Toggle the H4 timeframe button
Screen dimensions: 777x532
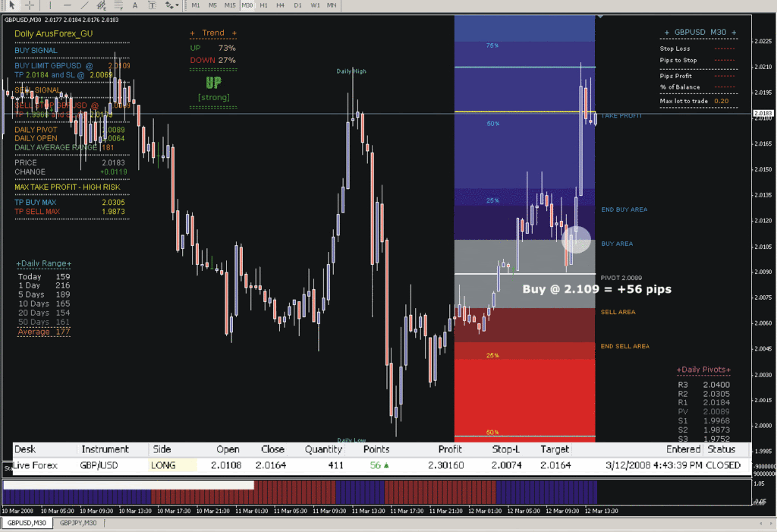tap(281, 5)
